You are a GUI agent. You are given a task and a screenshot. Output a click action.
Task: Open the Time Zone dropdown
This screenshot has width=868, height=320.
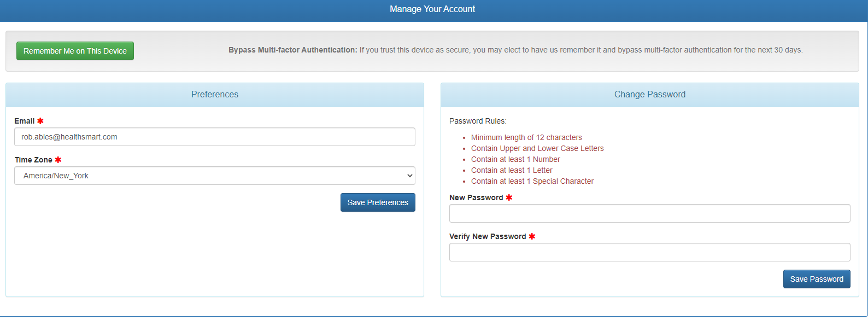[x=214, y=176]
